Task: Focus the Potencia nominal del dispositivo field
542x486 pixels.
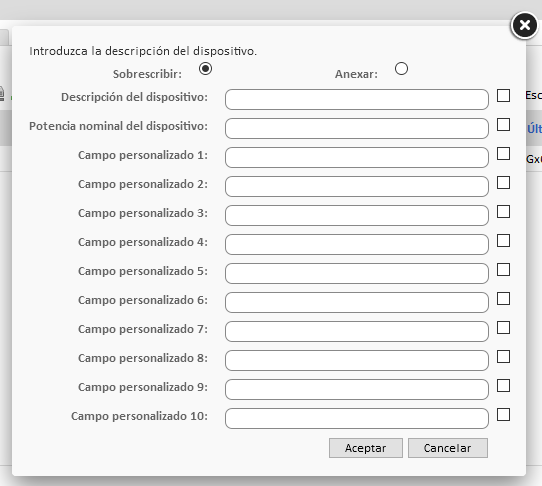Action: click(357, 129)
